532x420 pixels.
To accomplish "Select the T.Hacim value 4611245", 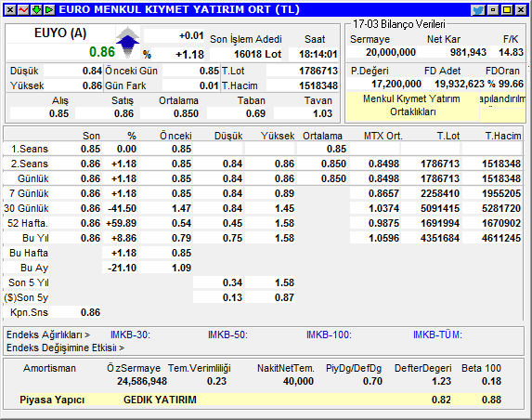I will click(501, 238).
